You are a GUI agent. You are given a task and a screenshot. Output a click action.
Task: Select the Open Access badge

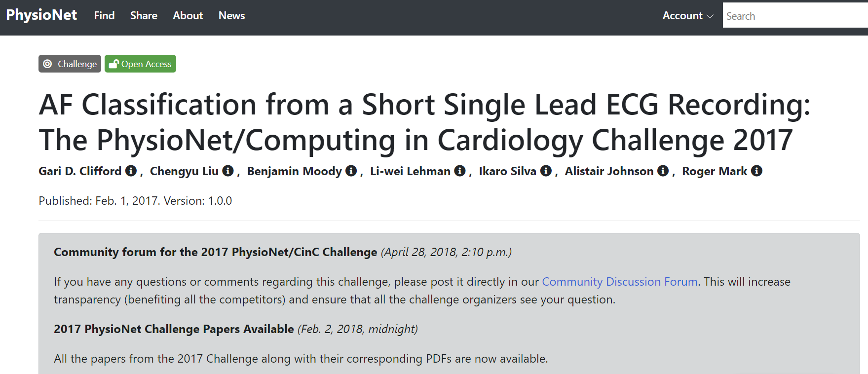point(140,64)
